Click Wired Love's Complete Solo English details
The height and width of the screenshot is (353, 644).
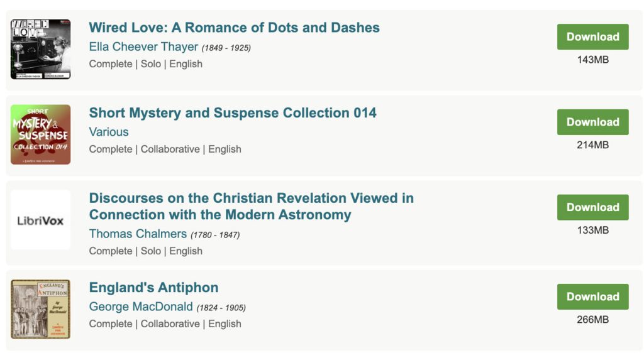(146, 64)
